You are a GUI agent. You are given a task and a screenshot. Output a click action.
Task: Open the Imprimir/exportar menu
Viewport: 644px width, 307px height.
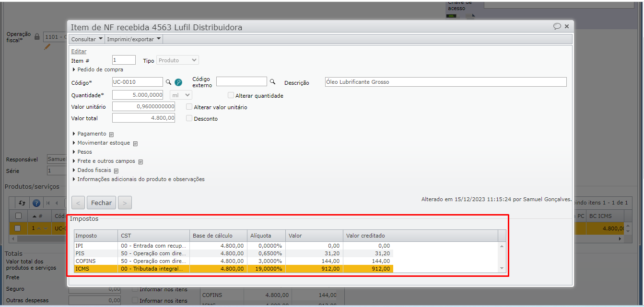click(134, 39)
